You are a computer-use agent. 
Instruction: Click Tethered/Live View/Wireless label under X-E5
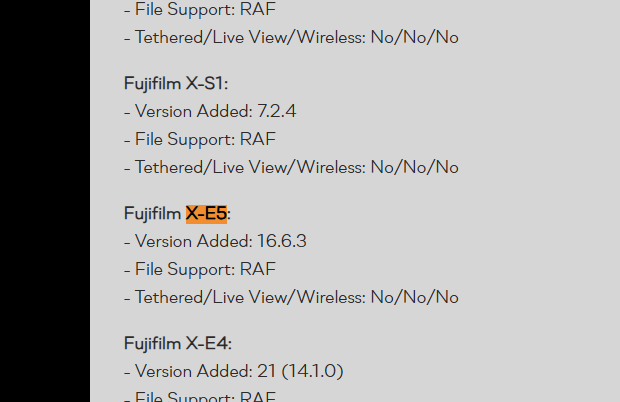[250, 297]
